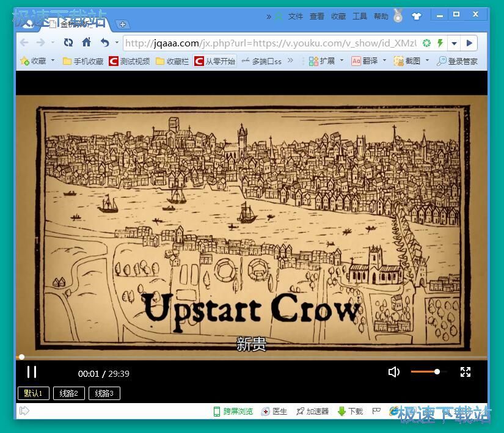
Task: Click the green compatibility mode icon in address bar
Action: (426, 43)
